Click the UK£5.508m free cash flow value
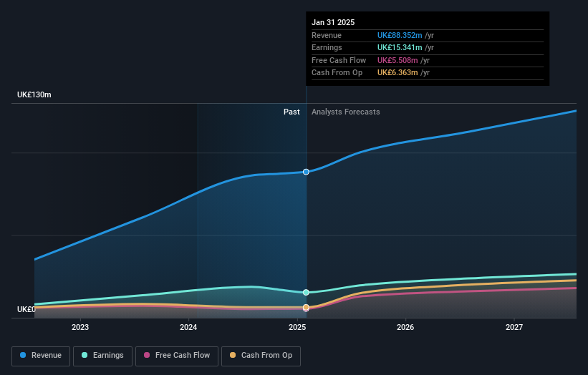The image size is (588, 375). (397, 60)
